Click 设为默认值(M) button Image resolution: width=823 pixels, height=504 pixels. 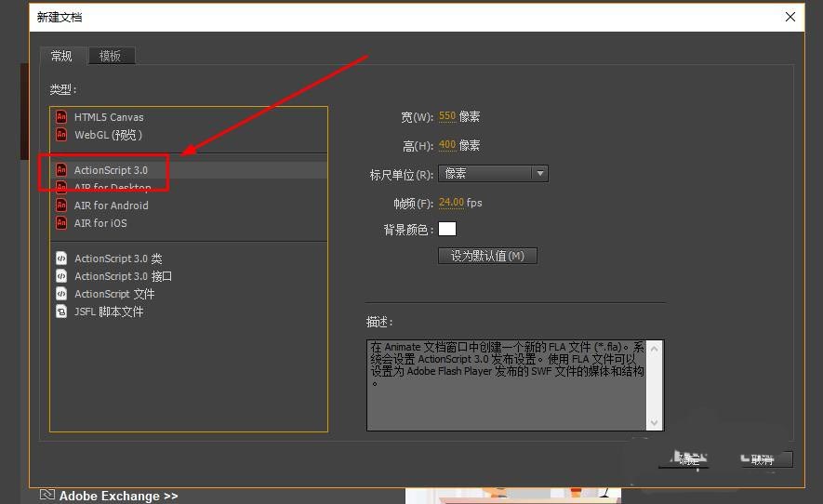(x=487, y=256)
